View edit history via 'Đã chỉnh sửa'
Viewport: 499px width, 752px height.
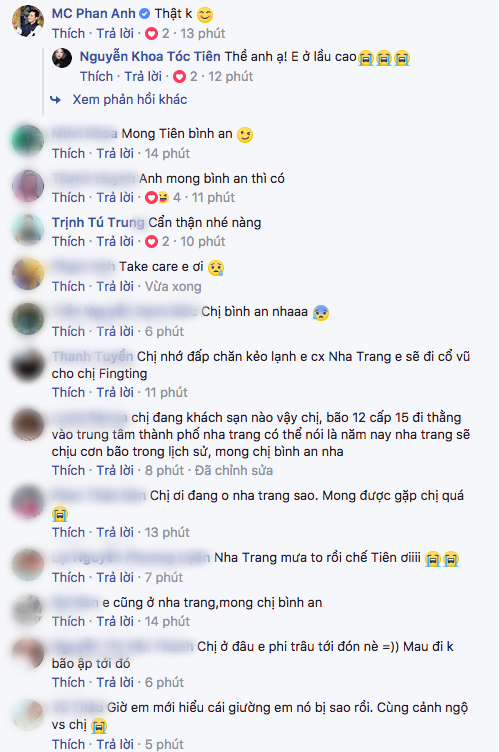point(234,470)
